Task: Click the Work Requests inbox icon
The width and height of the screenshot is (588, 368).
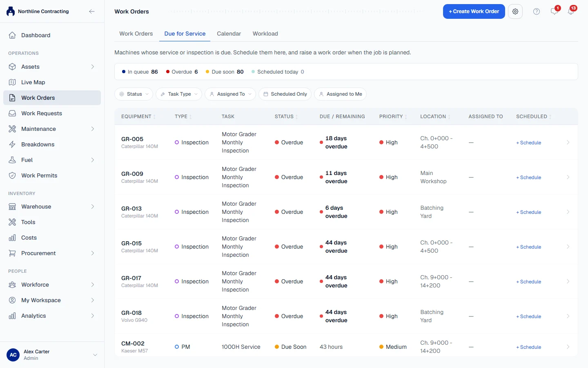Action: click(x=12, y=113)
